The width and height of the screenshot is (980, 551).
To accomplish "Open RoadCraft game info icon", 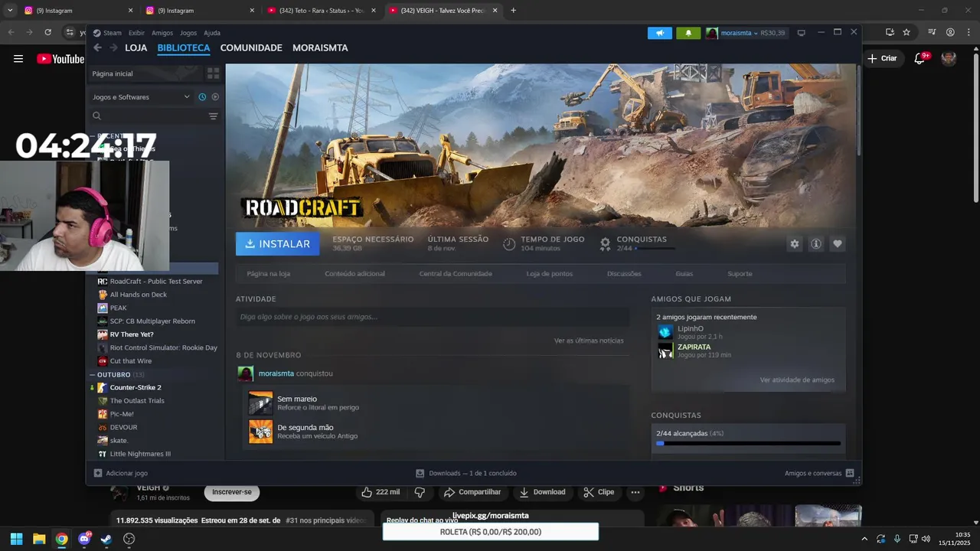I will [816, 244].
